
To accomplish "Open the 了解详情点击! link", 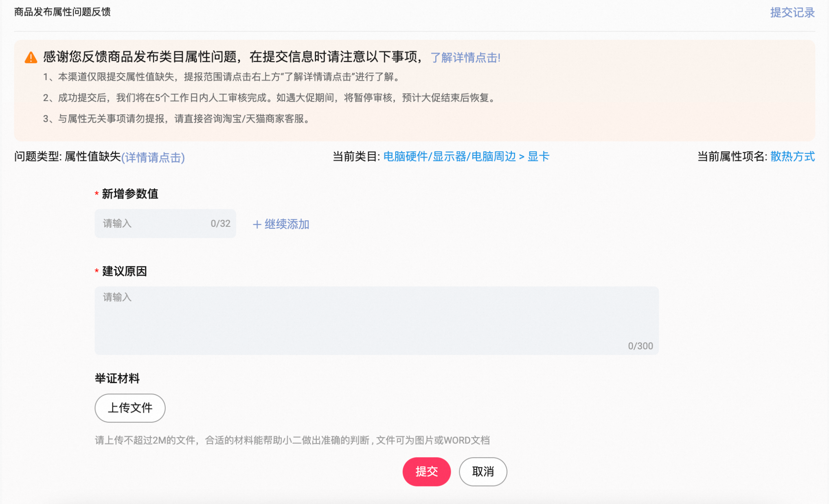I will [x=465, y=57].
